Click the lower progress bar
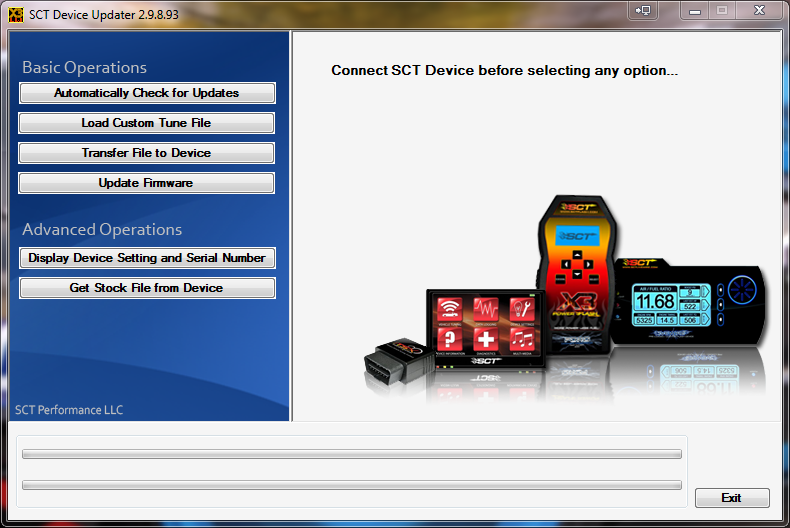This screenshot has height=528, width=790. coord(352,485)
